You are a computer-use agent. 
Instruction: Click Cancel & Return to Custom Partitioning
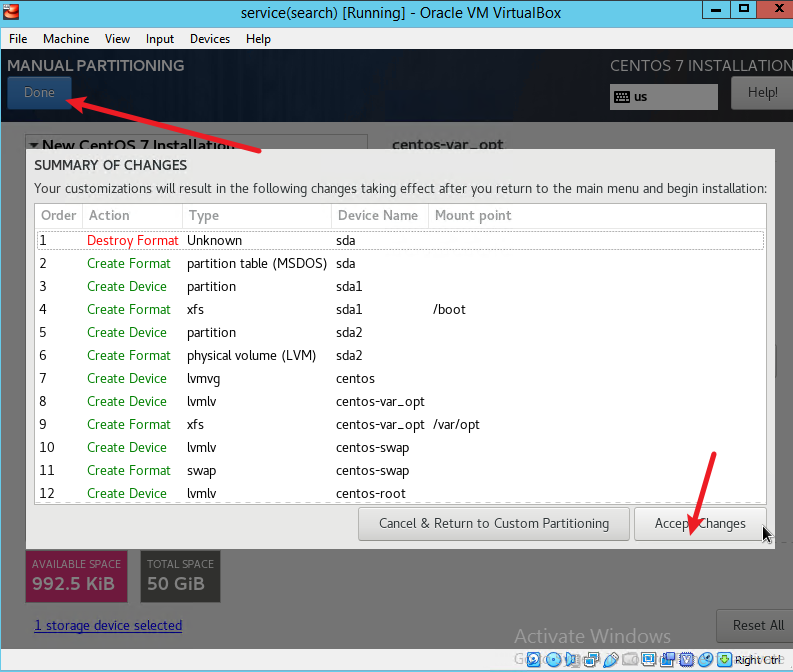coord(494,524)
